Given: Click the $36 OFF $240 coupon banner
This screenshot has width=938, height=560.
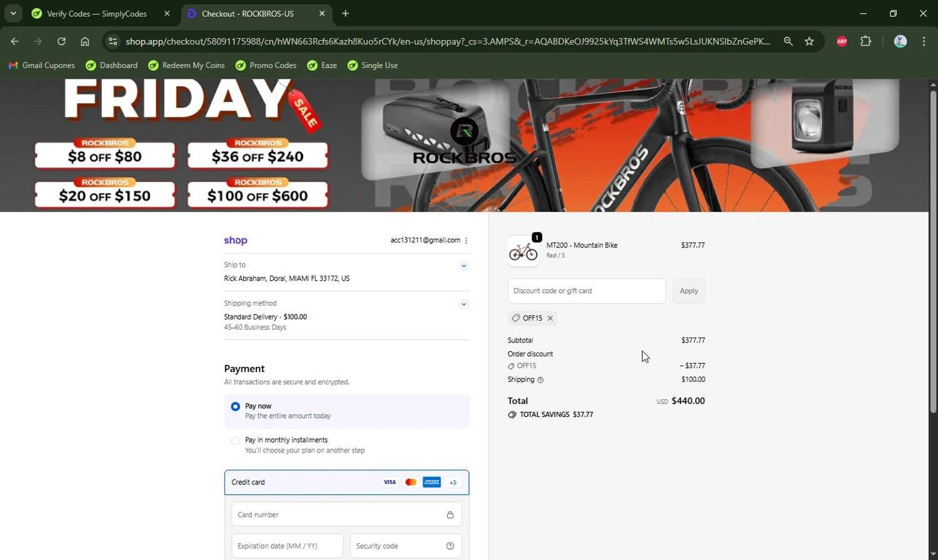Looking at the screenshot, I should tap(258, 153).
